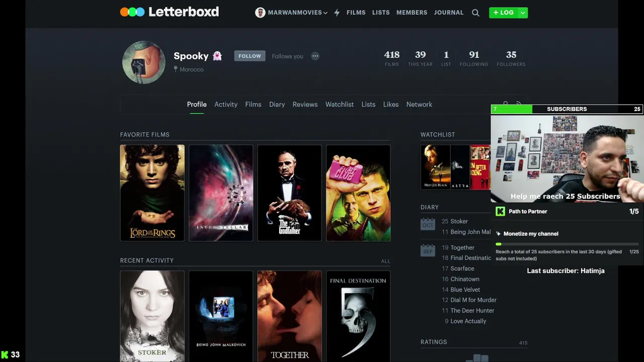
Task: Expand the MARWANMOVIES account dropdown
Action: [x=326, y=13]
